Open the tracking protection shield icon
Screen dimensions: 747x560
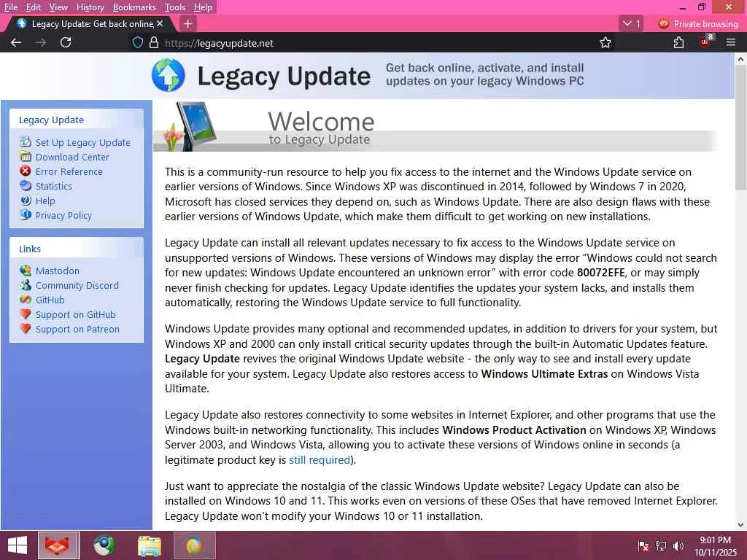138,43
